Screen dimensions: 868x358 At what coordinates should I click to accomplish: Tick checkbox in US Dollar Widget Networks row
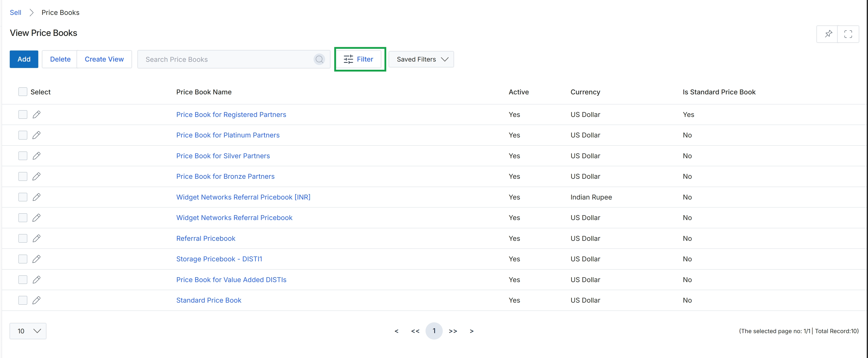coord(23,218)
